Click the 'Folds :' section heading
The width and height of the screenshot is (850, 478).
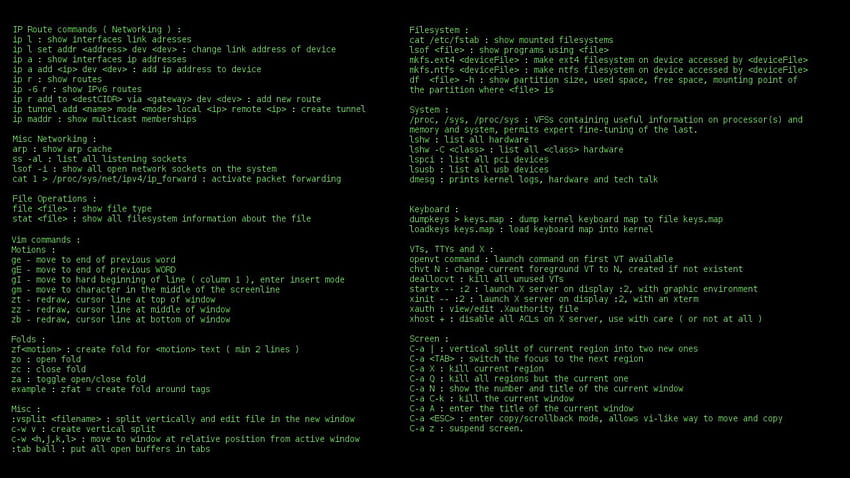coord(26,339)
